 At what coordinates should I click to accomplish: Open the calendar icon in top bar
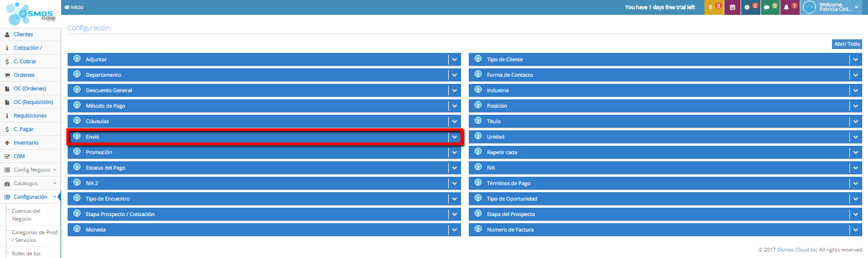click(x=733, y=7)
